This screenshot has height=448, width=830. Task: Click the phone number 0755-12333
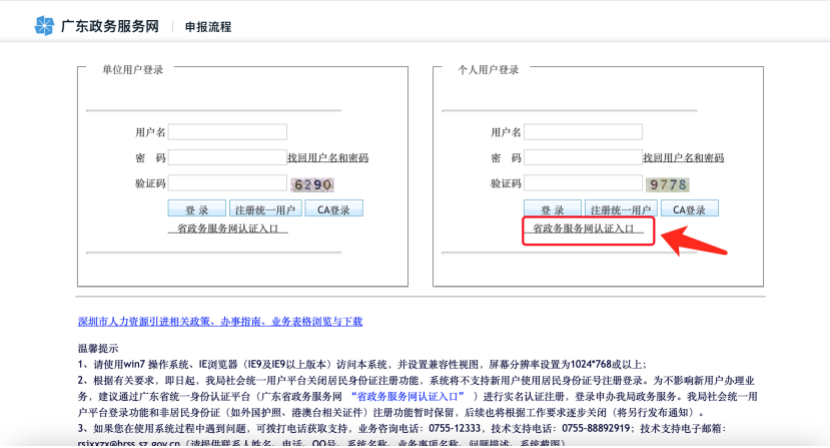coord(455,428)
